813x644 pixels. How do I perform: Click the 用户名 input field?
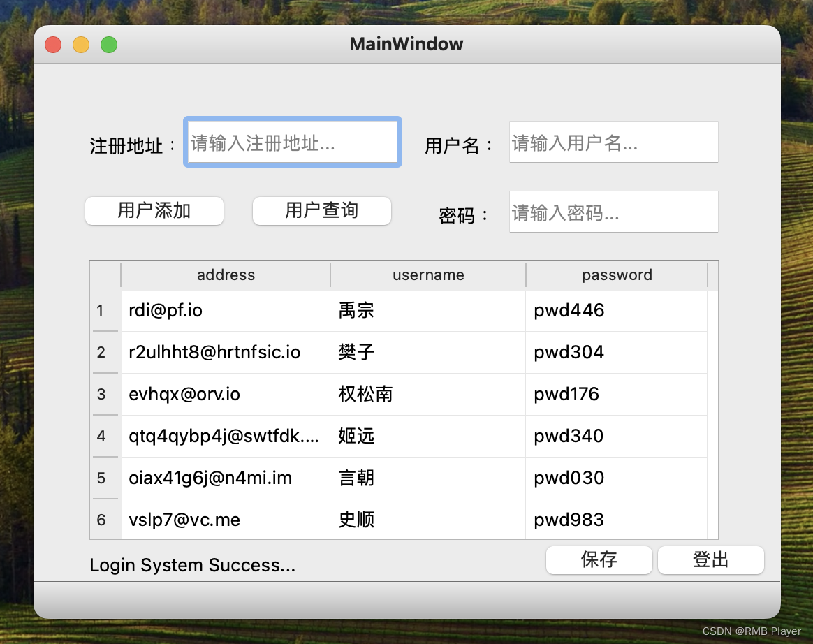point(613,142)
